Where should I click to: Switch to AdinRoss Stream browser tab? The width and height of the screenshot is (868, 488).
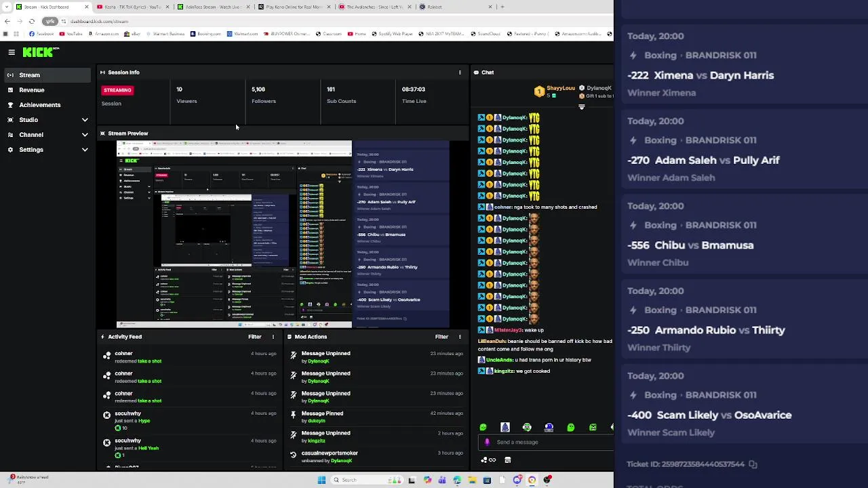[214, 7]
